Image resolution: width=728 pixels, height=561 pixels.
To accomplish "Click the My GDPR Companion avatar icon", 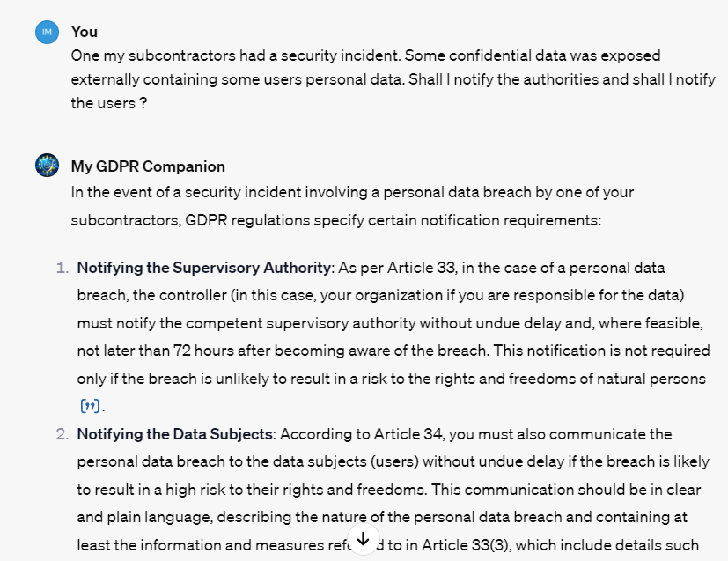I will click(x=47, y=166).
